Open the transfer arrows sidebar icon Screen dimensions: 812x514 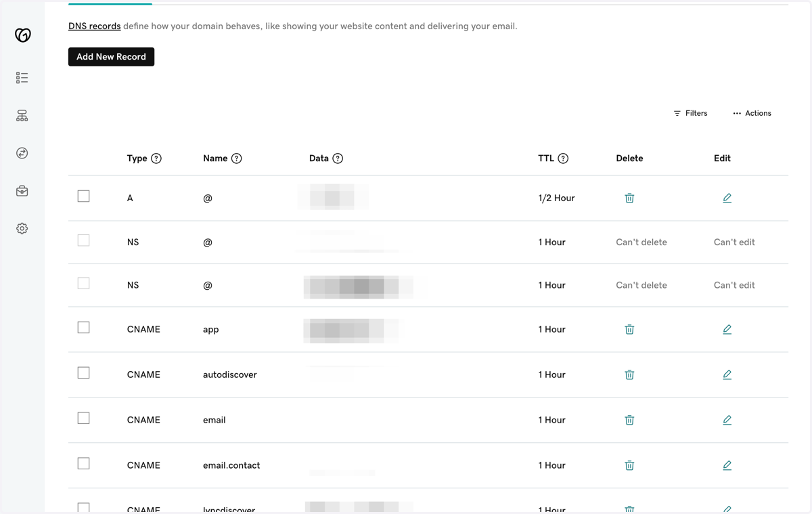pyautogui.click(x=22, y=153)
